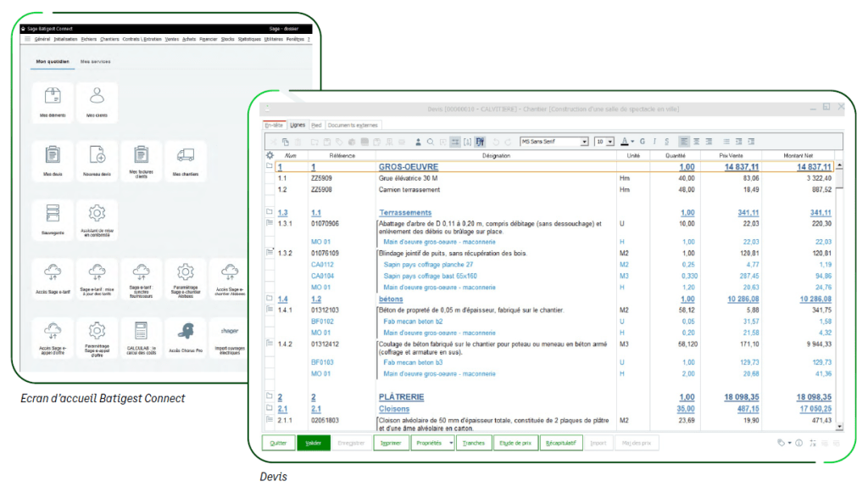Screen dimensions: 868x487
Task: Open the Ventes menu
Action: (x=171, y=39)
